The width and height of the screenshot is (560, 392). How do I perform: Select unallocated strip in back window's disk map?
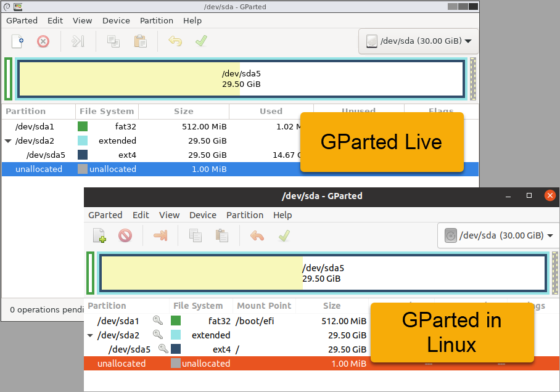(x=473, y=78)
